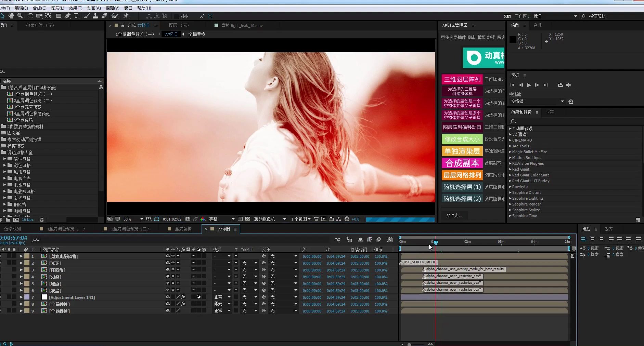Image resolution: width=644 pixels, height=346 pixels.
Task: Take a snapshot with the camera icon
Action: tap(188, 219)
